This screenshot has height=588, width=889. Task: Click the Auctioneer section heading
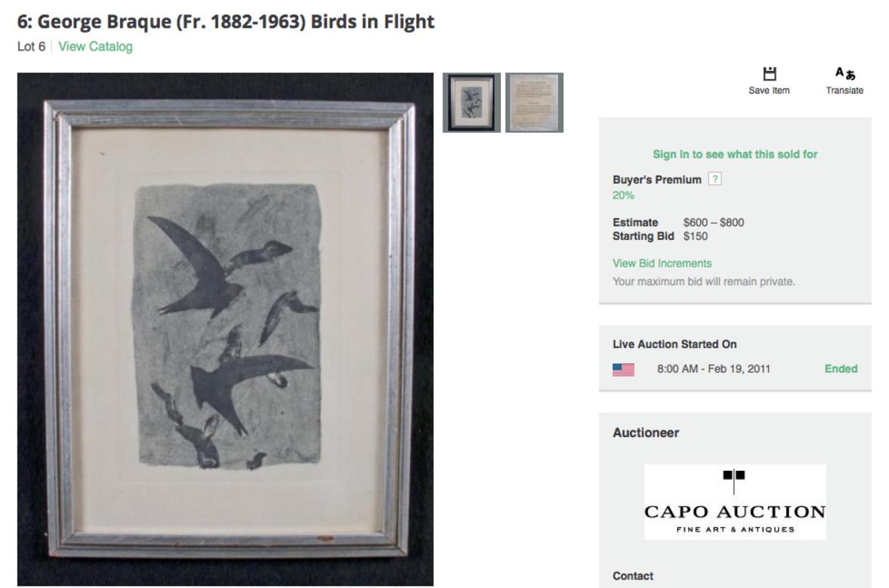[646, 433]
